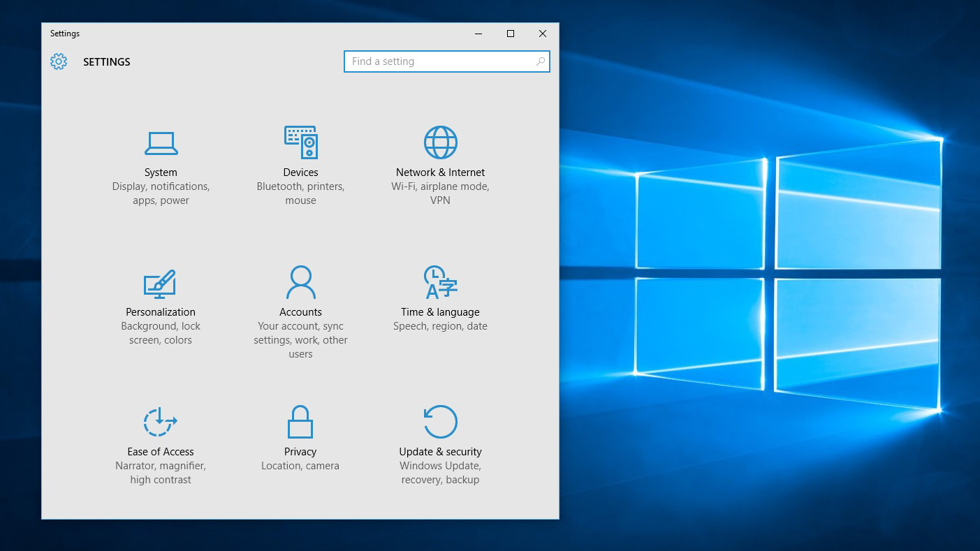Viewport: 980px width, 551px height.
Task: Click the search magnifier icon
Action: click(x=541, y=61)
